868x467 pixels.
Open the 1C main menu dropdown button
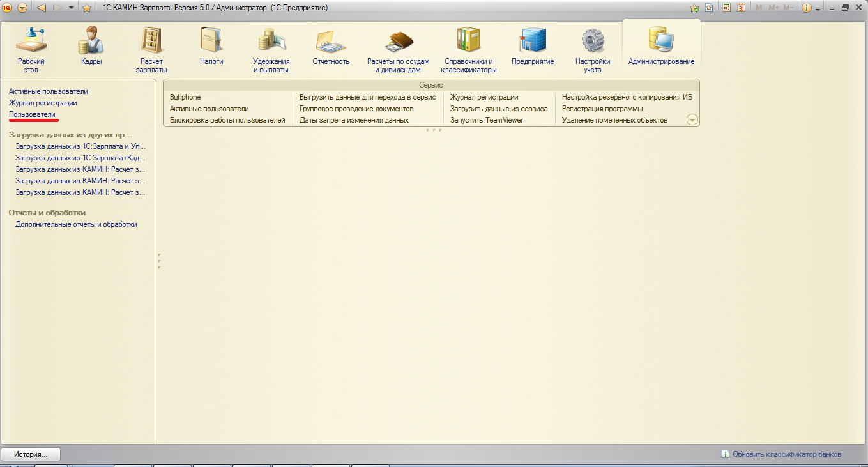pyautogui.click(x=22, y=8)
